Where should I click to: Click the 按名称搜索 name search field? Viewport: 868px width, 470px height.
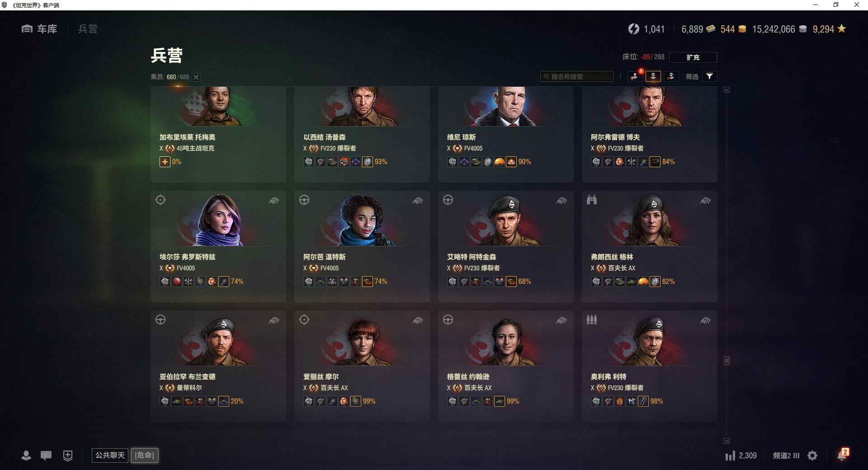tap(577, 76)
